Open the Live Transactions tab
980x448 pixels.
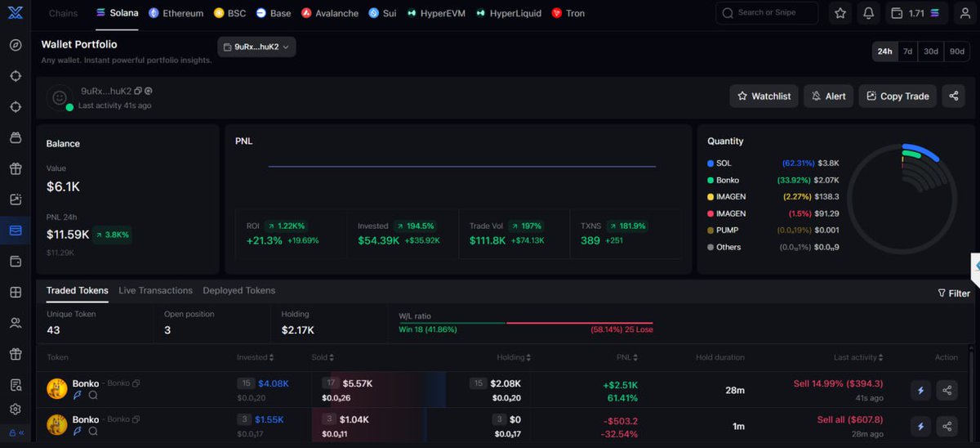pyautogui.click(x=155, y=290)
